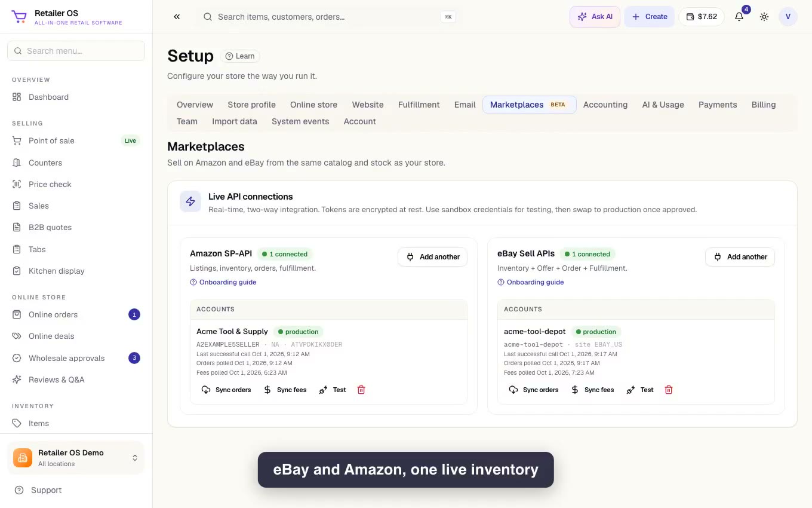Open Point of sale in sidebar

click(76, 140)
